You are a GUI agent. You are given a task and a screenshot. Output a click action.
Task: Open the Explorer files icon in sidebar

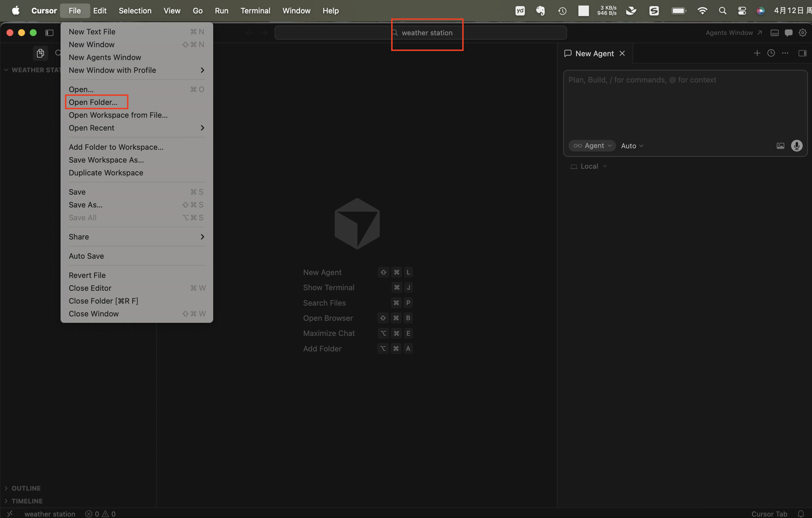pyautogui.click(x=40, y=53)
